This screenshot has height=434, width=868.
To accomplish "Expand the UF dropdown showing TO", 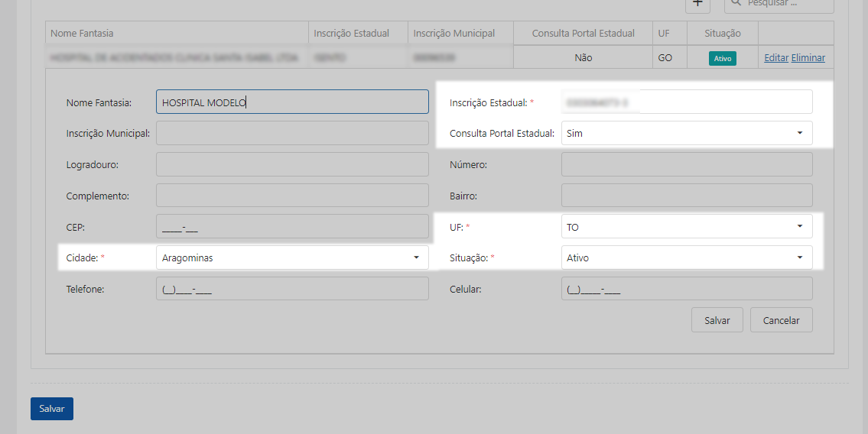I will (x=687, y=227).
